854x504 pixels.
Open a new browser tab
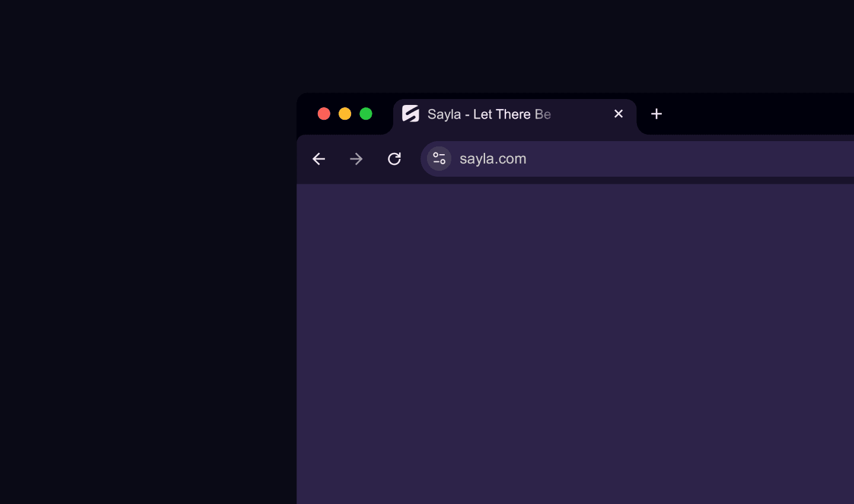[x=657, y=114]
